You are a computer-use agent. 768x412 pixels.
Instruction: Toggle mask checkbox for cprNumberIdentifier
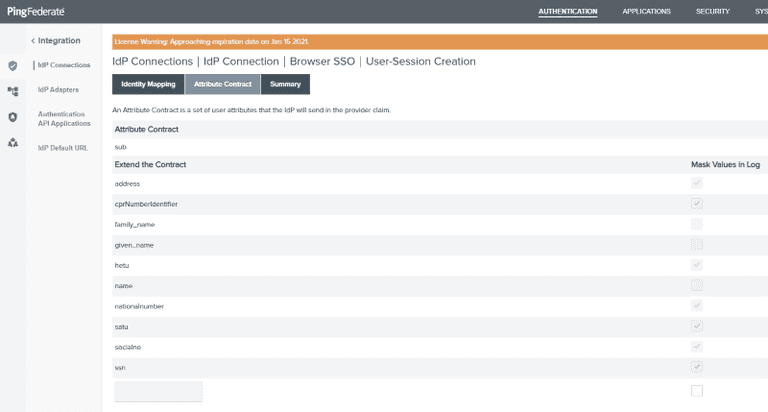[697, 204]
